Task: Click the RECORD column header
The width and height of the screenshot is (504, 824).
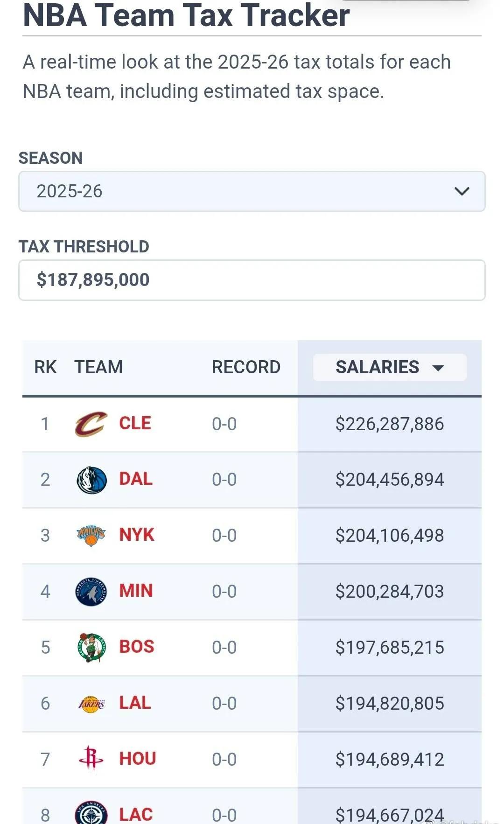Action: [246, 367]
